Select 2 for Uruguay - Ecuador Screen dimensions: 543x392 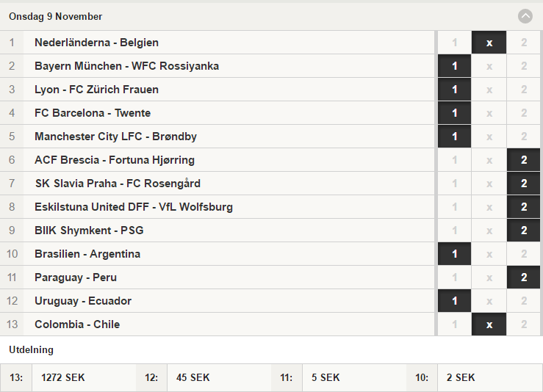(524, 302)
